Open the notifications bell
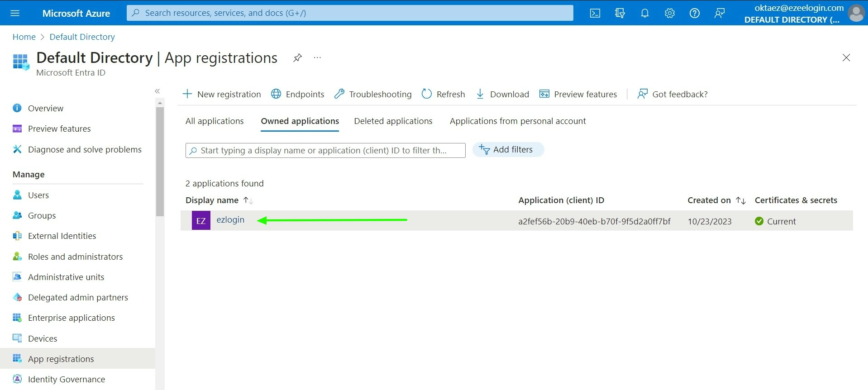The height and width of the screenshot is (390, 868). point(645,13)
